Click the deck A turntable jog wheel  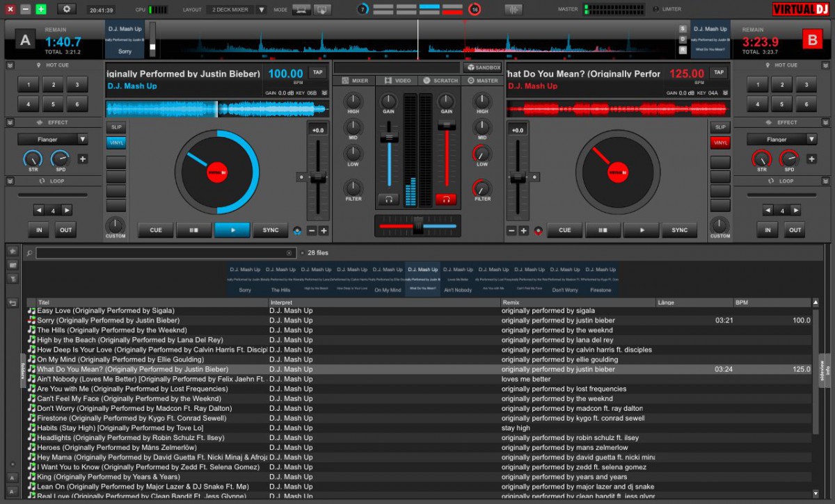click(217, 171)
